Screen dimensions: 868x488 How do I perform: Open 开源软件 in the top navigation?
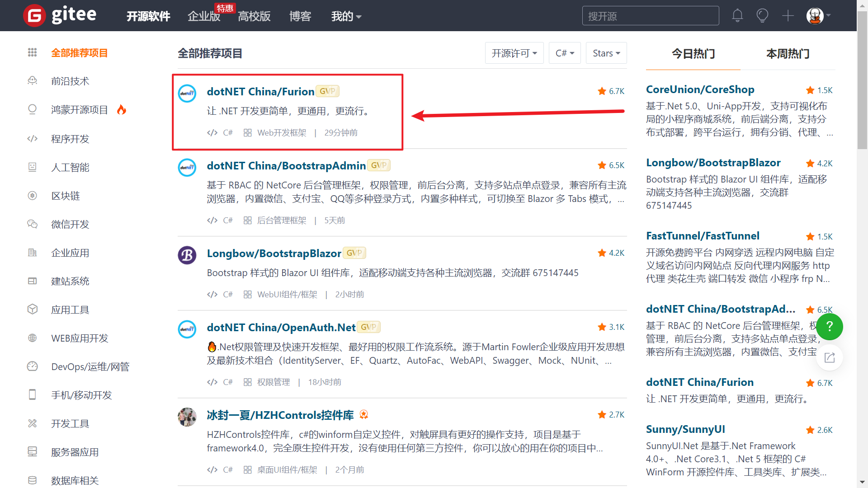(x=148, y=16)
